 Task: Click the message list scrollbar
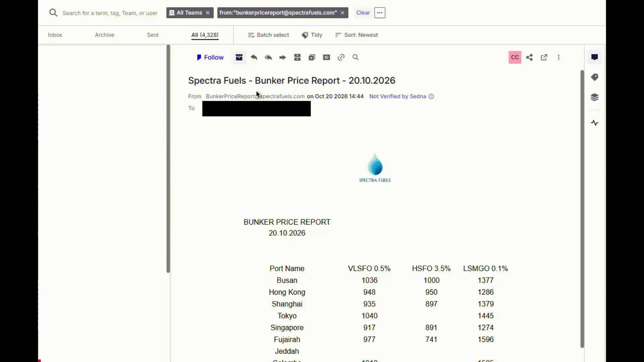(x=168, y=159)
